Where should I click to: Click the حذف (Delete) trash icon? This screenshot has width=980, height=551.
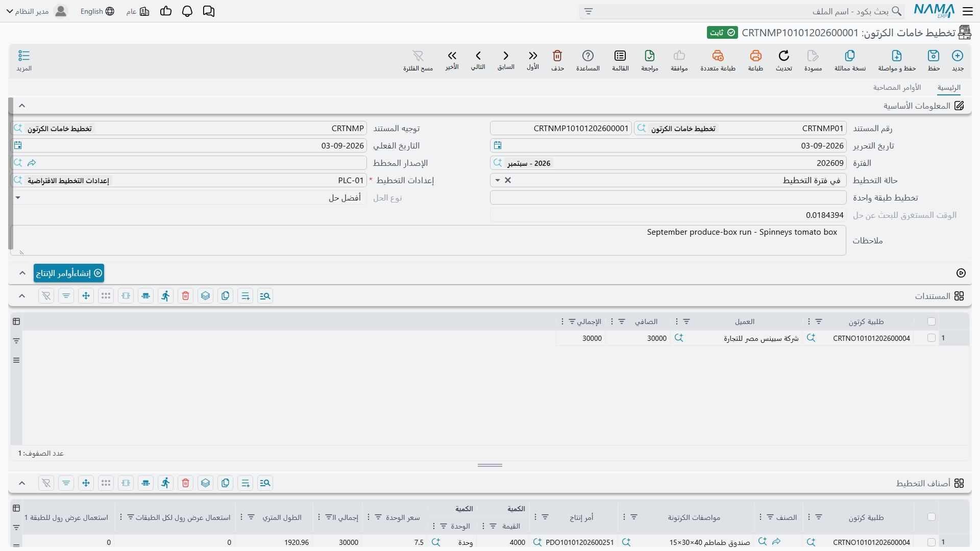(557, 56)
